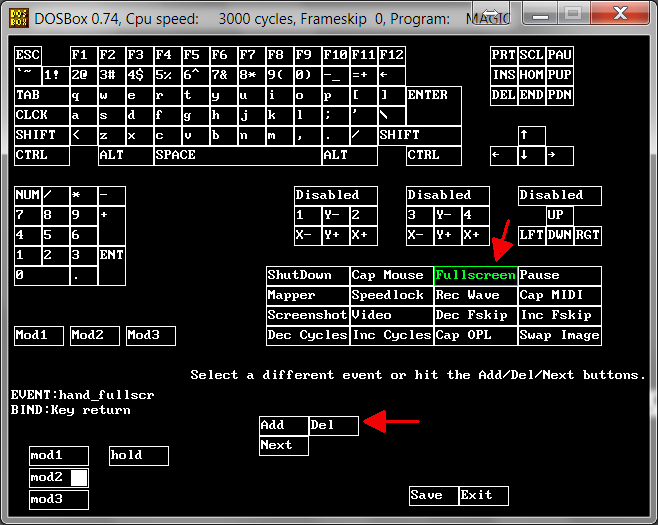Select the Dec Fskip event

pyautogui.click(x=475, y=316)
